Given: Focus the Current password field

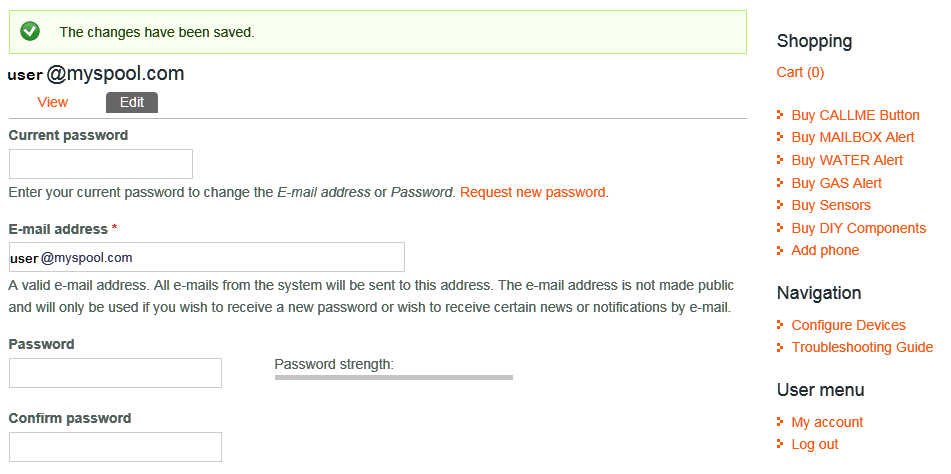Looking at the screenshot, I should (100, 164).
